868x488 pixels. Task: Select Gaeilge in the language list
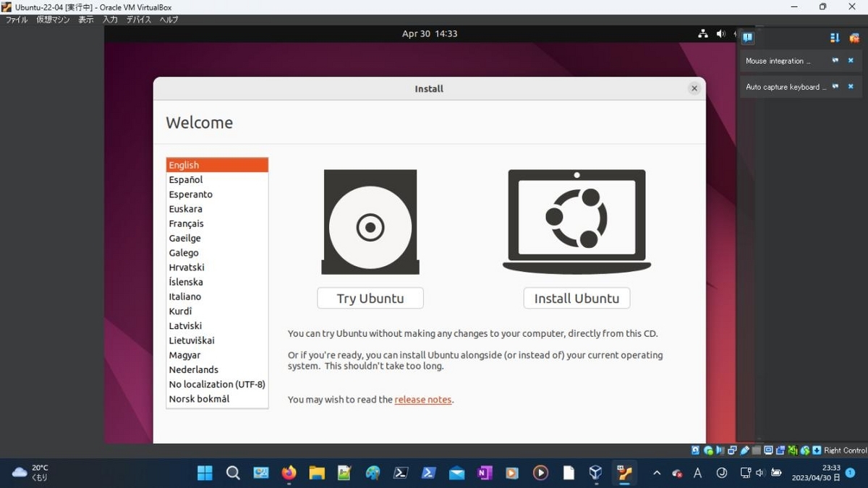tap(217, 238)
